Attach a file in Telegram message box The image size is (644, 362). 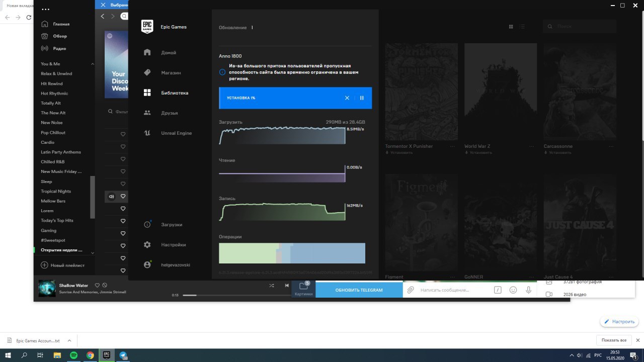(x=411, y=290)
